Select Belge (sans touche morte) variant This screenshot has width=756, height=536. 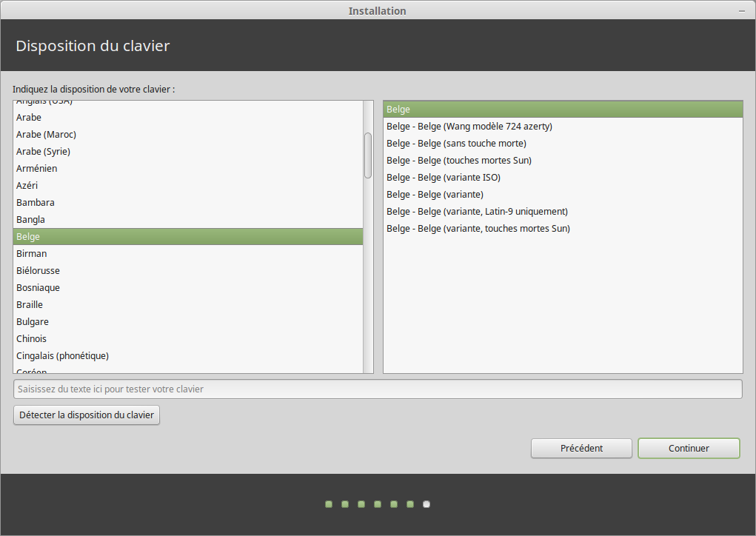pyautogui.click(x=456, y=144)
